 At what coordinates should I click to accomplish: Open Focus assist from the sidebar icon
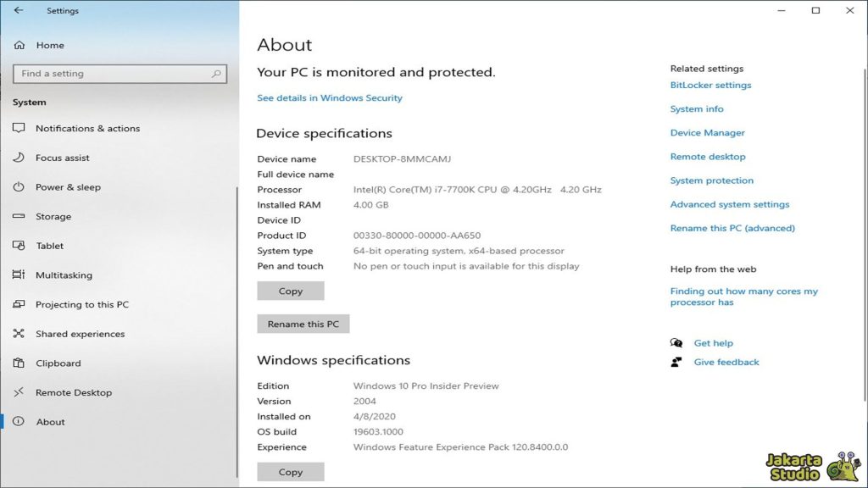tap(19, 158)
